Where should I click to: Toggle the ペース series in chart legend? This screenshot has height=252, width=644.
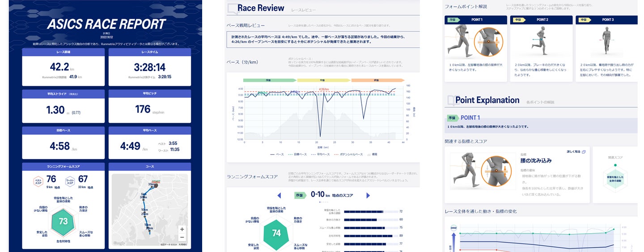point(277,154)
